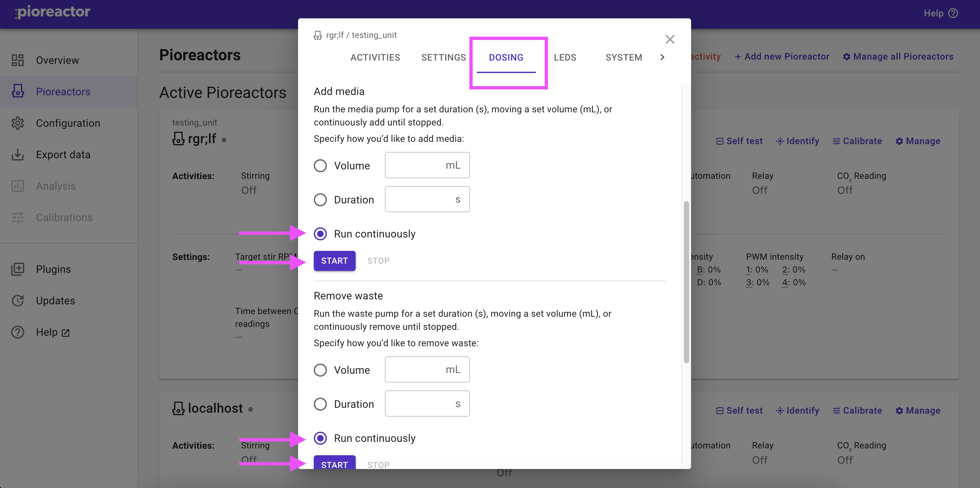
Task: Click the Pioreactors sidebar icon
Action: 17,91
